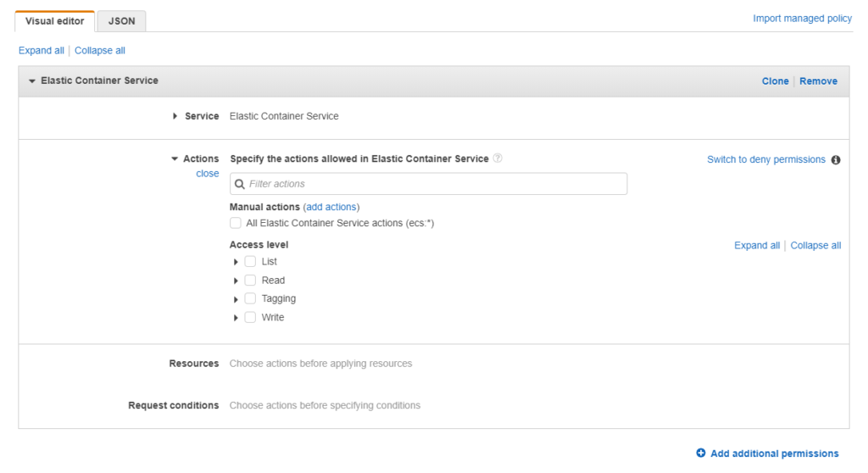Expand the Write access level arrow
Viewport: 868px width, 473px height.
pos(236,318)
